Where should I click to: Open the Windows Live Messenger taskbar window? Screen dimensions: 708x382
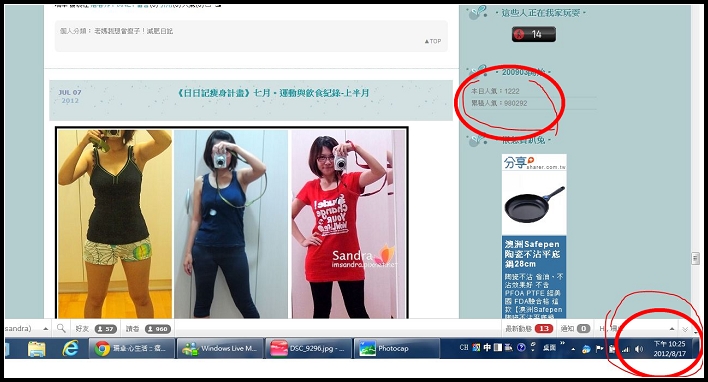[219, 349]
